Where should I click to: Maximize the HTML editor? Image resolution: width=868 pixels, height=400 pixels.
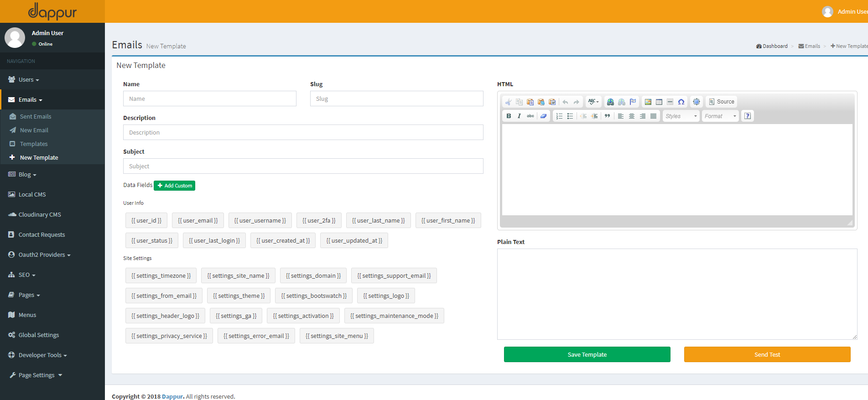tap(696, 102)
